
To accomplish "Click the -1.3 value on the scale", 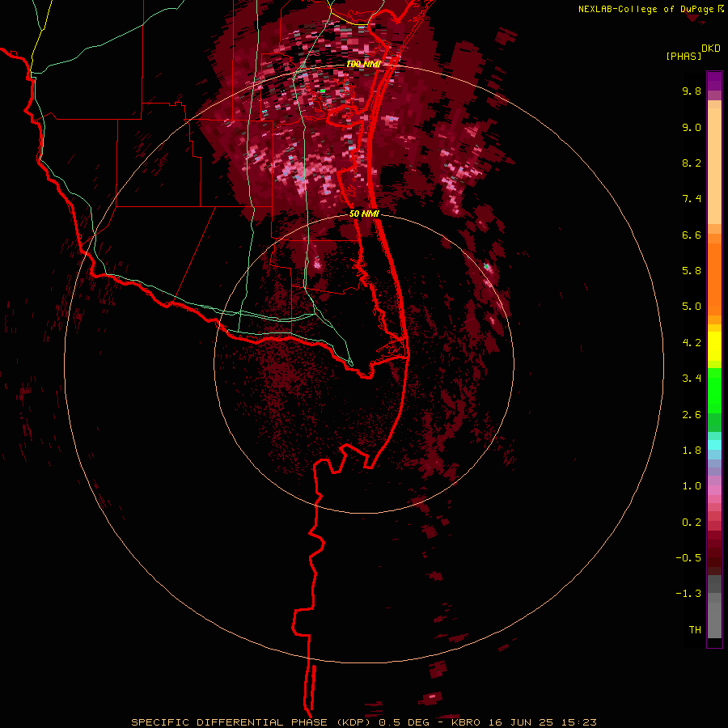I will point(689,594).
